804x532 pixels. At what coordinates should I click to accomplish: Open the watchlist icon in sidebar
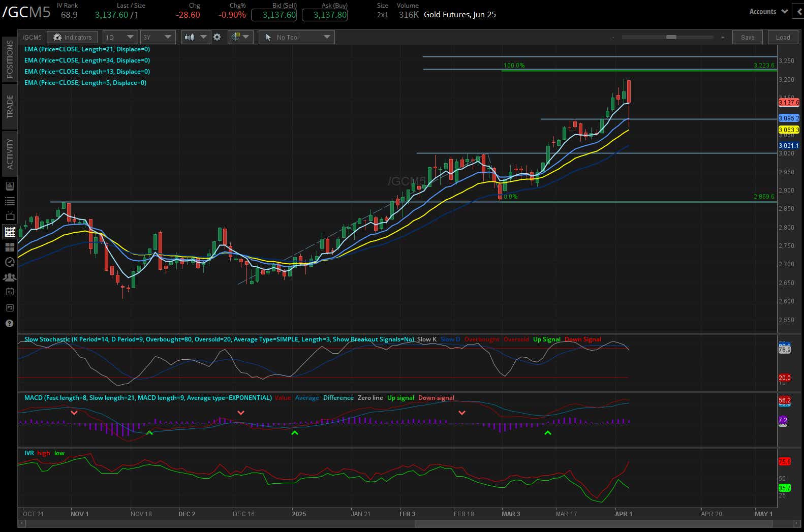[10, 201]
